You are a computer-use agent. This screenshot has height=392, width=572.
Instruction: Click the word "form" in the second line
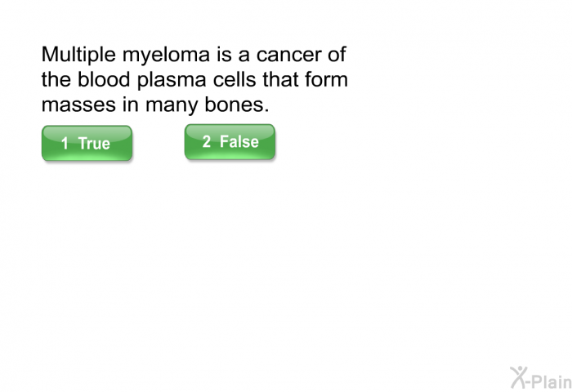tap(327, 79)
